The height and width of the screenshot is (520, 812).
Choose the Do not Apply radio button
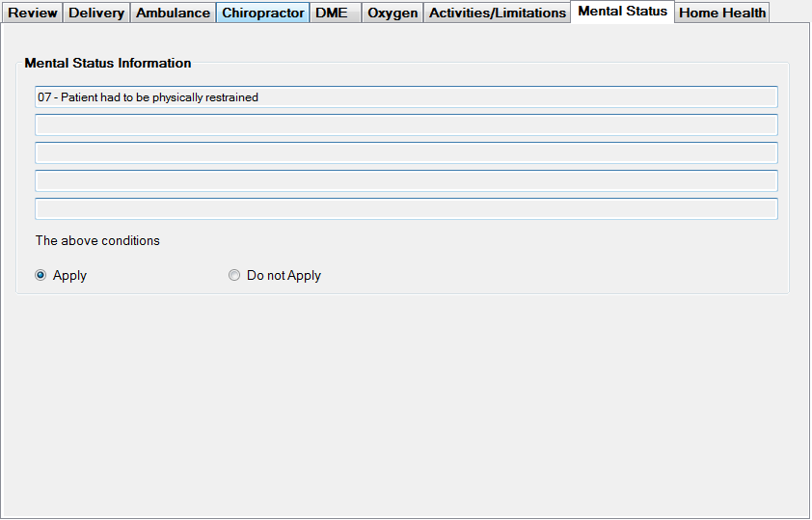click(234, 275)
